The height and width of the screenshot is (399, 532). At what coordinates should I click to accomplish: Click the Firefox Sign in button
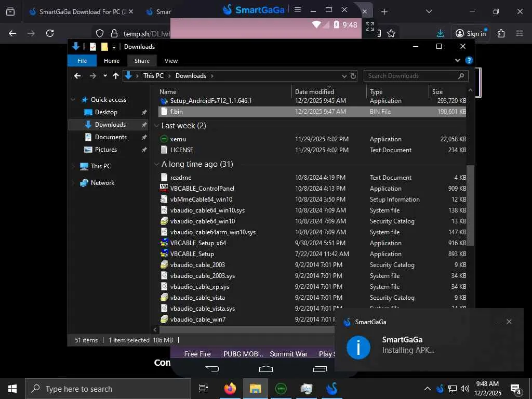(x=471, y=33)
